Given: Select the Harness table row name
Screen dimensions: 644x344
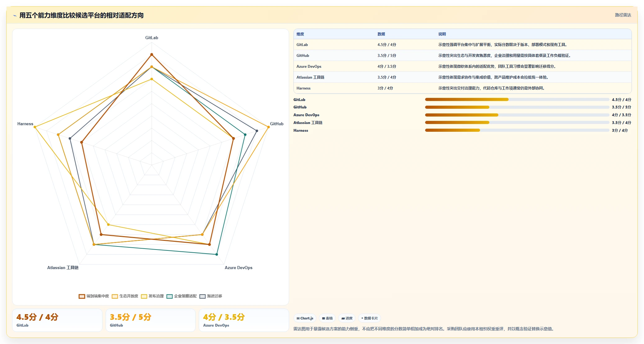Looking at the screenshot, I should pos(303,88).
